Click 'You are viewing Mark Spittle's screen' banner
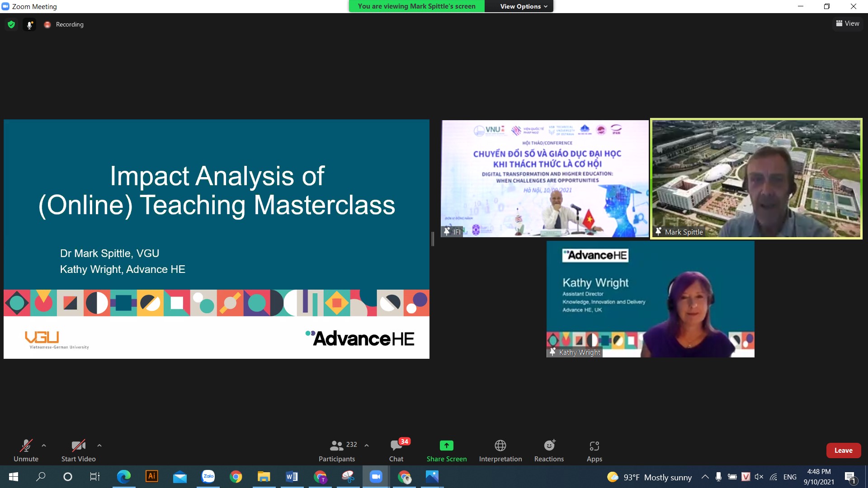This screenshot has width=868, height=488. coord(416,6)
